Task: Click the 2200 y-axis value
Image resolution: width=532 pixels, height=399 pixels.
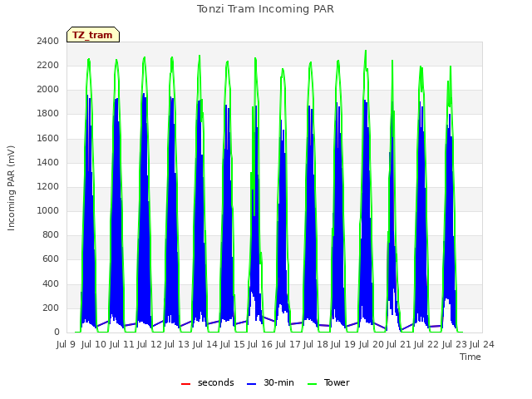Action: 48,66
